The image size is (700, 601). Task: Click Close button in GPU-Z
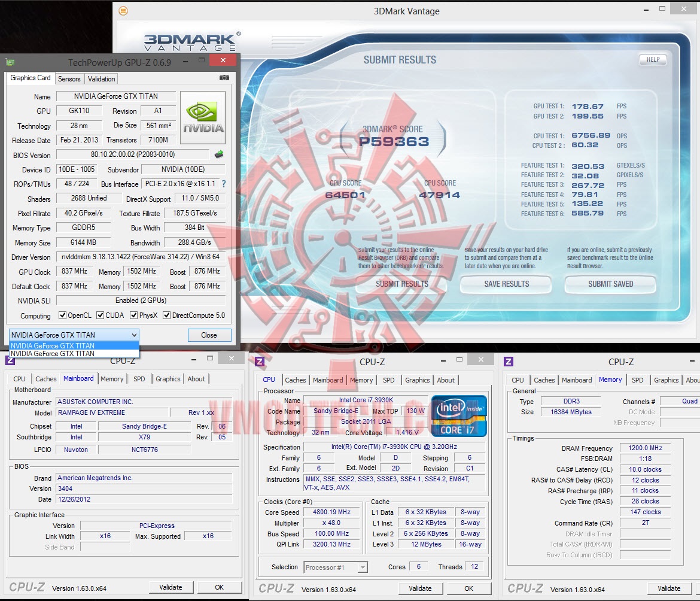pos(209,335)
